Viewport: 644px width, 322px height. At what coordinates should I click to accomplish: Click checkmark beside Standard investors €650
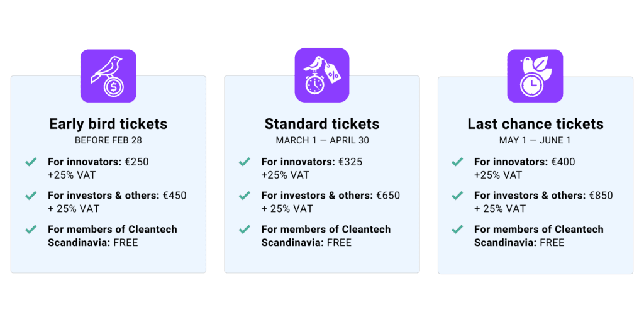point(245,196)
